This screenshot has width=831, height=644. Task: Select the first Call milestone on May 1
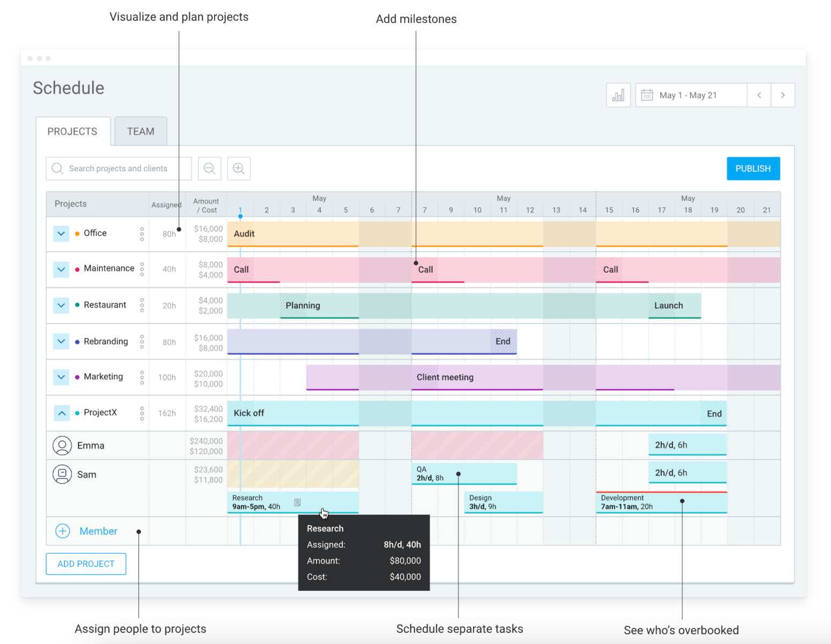coord(241,269)
